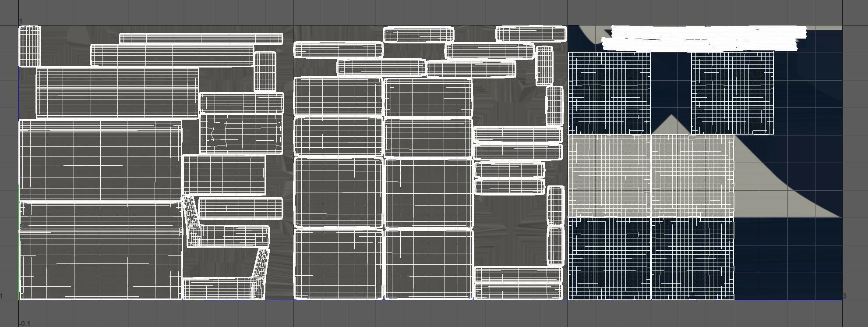Select the small vertical UV shell beside the top '1' label
This screenshot has height=327, width=868.
[30, 46]
